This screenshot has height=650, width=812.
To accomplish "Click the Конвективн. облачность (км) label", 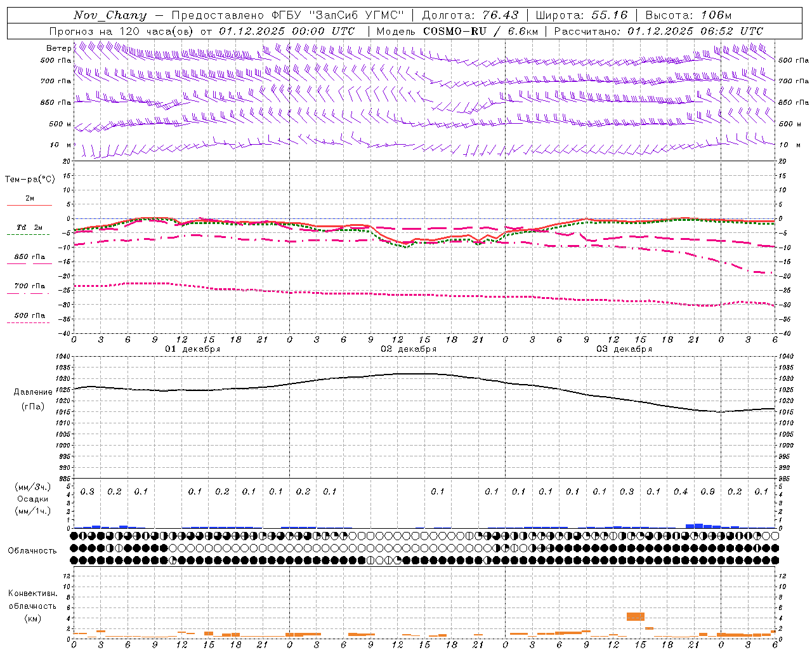I will click(x=32, y=606).
